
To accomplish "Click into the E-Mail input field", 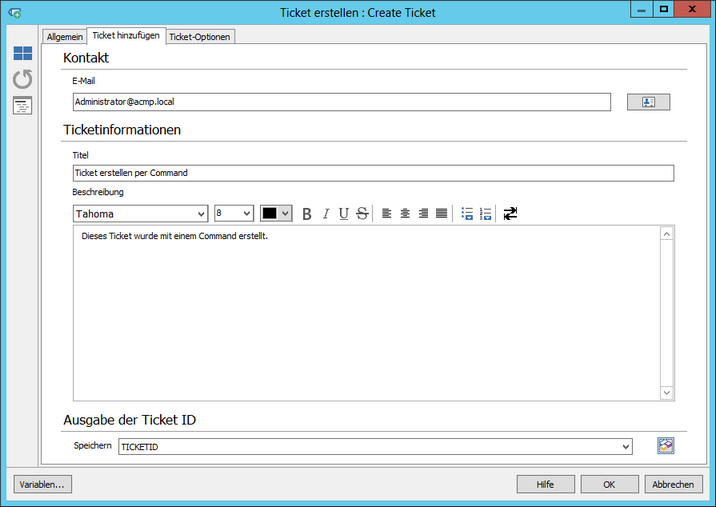I will tap(342, 102).
